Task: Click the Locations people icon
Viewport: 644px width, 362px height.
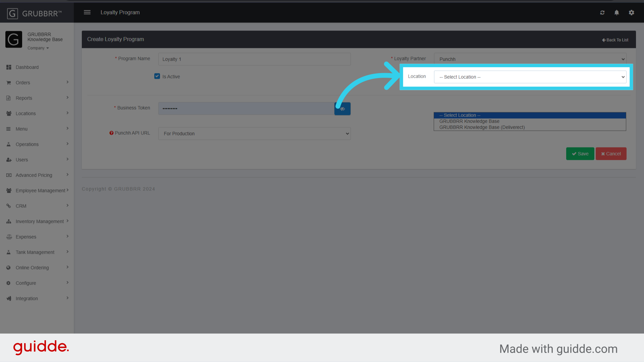Action: point(9,114)
